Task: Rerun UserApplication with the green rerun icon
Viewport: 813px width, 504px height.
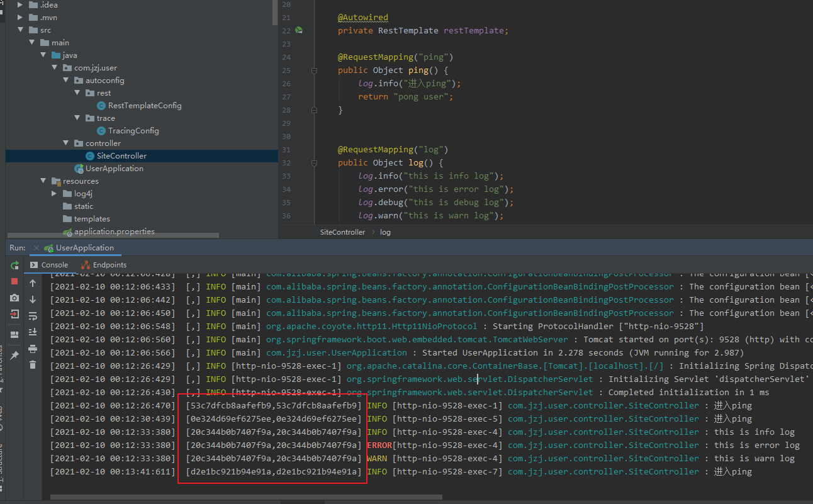Action: (14, 266)
